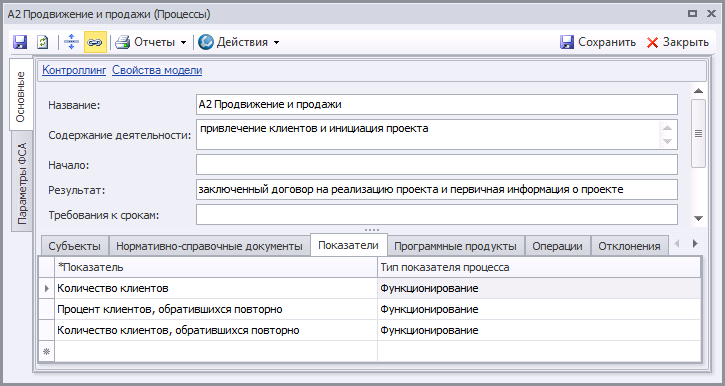The image size is (725, 386).
Task: Select the Процент клиентов, обратившихся повторно row
Action: 369,309
